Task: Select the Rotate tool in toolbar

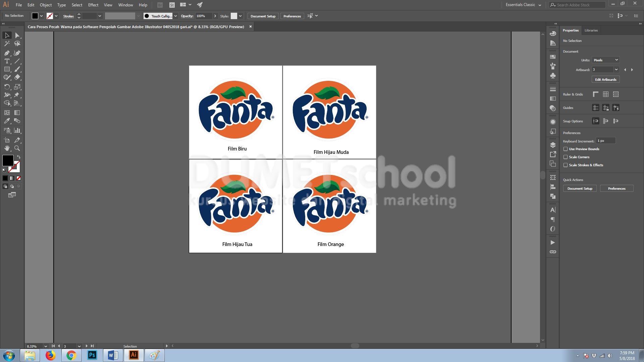Action: pyautogui.click(x=7, y=86)
